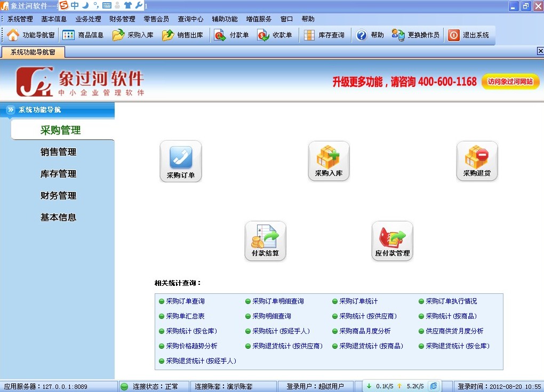Viewport: 544px width, 392px height.
Task: Open the 采购退货 purchase return icon
Action: pyautogui.click(x=477, y=161)
